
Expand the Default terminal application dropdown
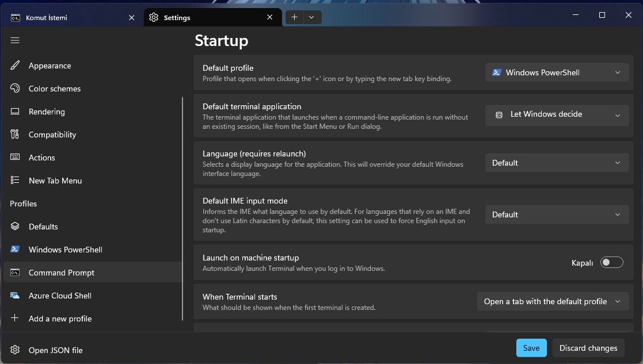click(x=557, y=115)
